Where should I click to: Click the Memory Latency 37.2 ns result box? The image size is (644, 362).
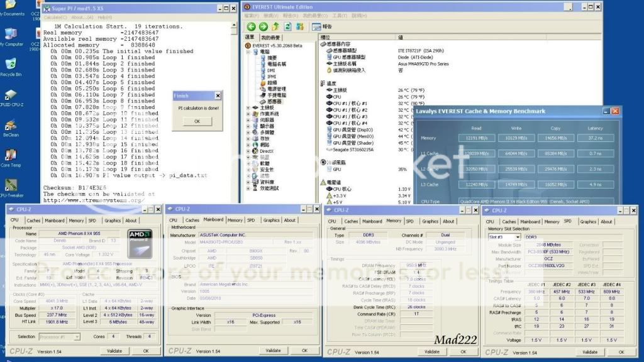pos(596,138)
